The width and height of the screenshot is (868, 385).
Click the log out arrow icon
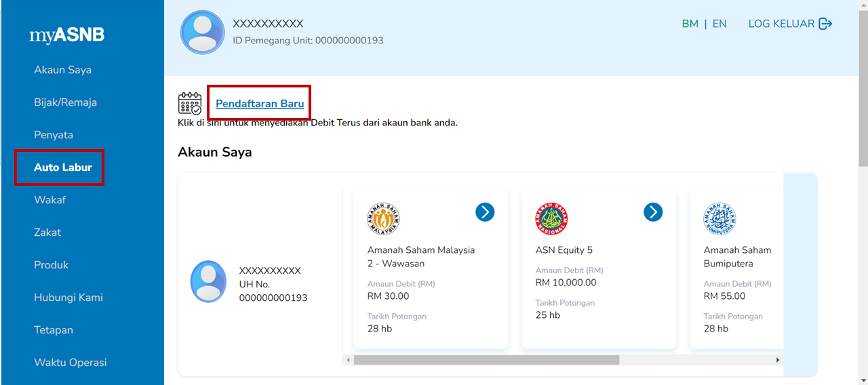(x=825, y=24)
